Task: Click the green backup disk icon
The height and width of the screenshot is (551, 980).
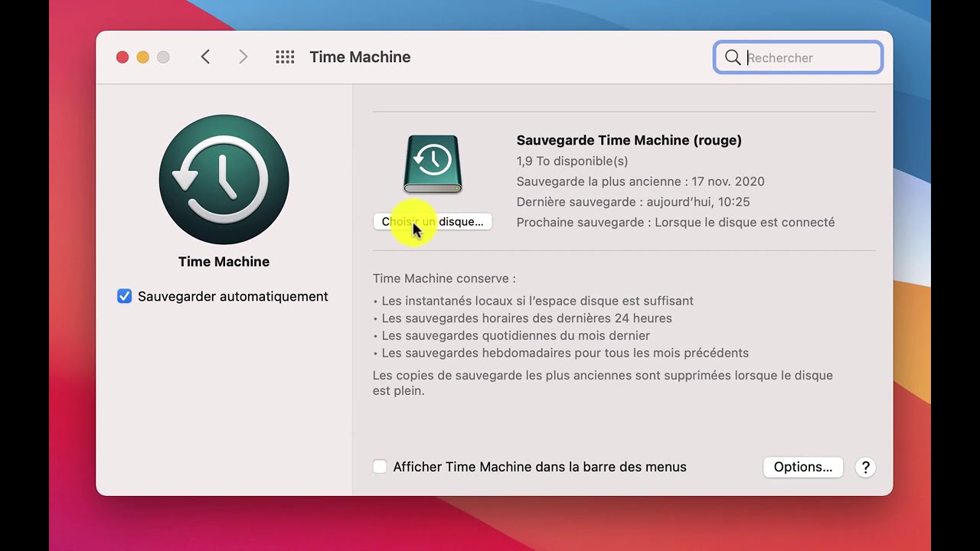Action: click(x=433, y=165)
